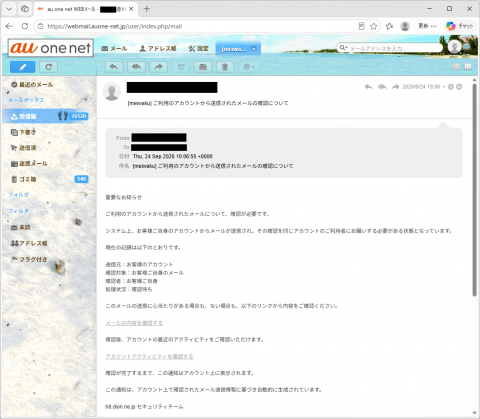Image resolution: width=480 pixels, height=419 pixels.
Task: Open a new browser tab with the plus
Action: 147,9
